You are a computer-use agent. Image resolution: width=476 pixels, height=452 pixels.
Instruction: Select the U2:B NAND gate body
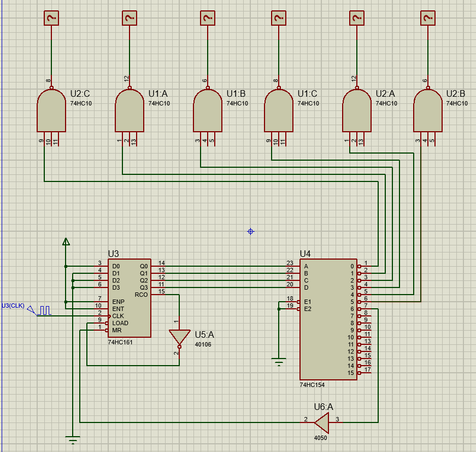coord(428,110)
